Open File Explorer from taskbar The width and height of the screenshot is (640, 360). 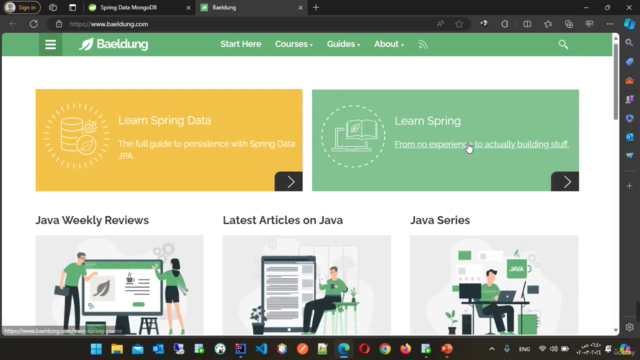117,349
